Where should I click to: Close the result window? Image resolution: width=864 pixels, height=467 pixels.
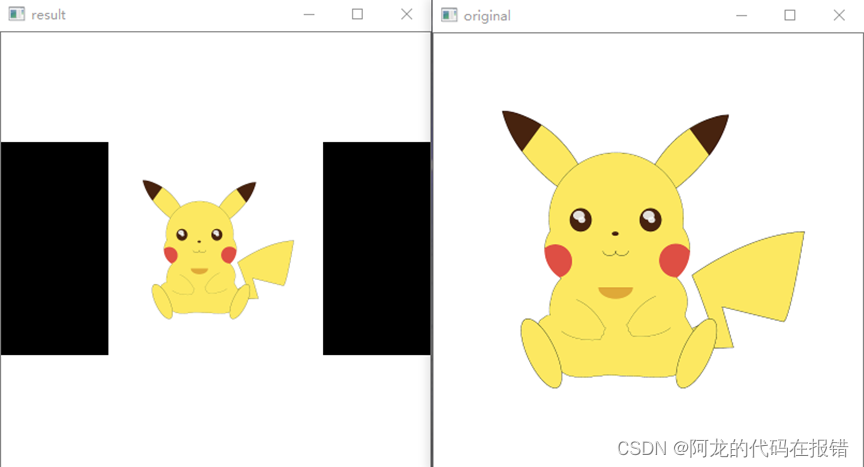tap(407, 14)
